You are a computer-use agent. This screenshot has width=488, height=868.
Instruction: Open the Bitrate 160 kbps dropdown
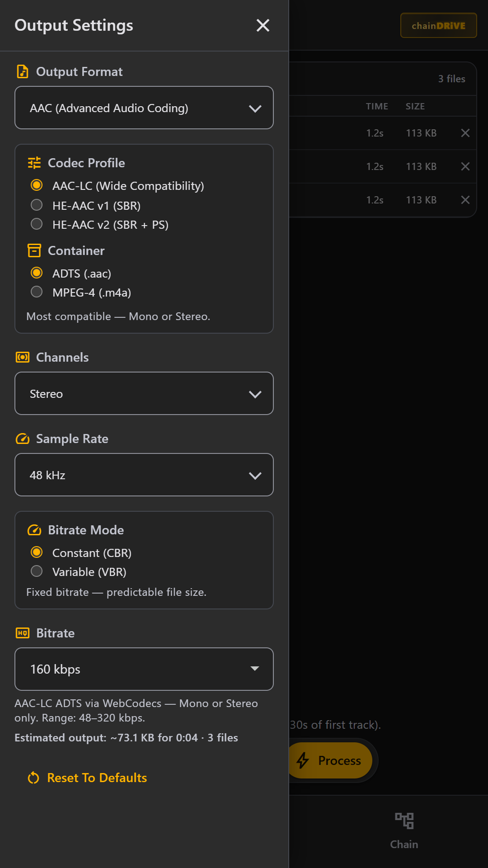[x=144, y=669]
